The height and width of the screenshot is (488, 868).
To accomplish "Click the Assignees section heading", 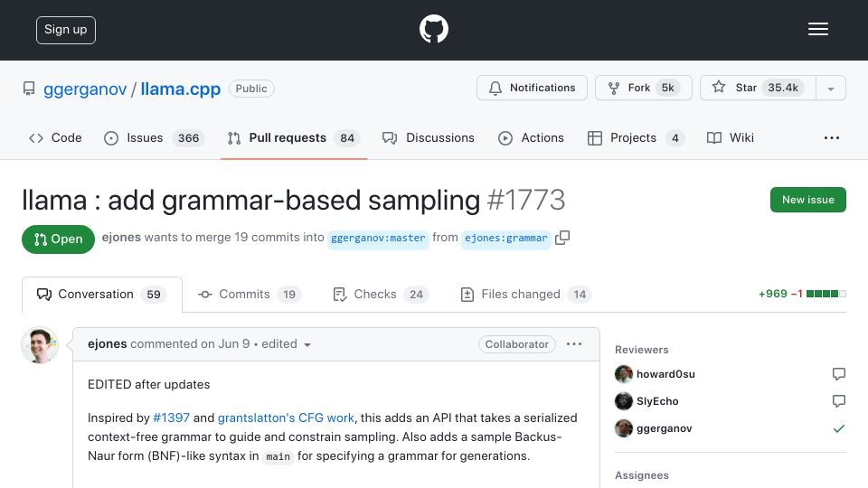I will [642, 475].
